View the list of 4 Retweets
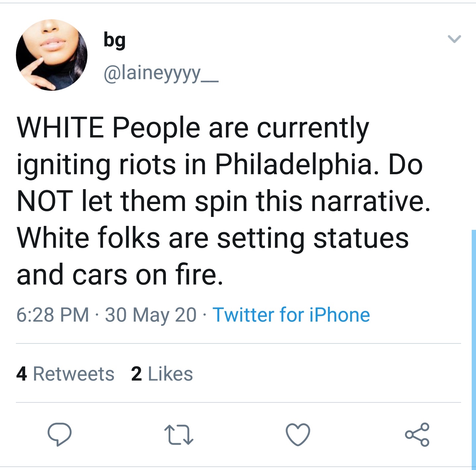476x470 pixels. click(x=65, y=374)
